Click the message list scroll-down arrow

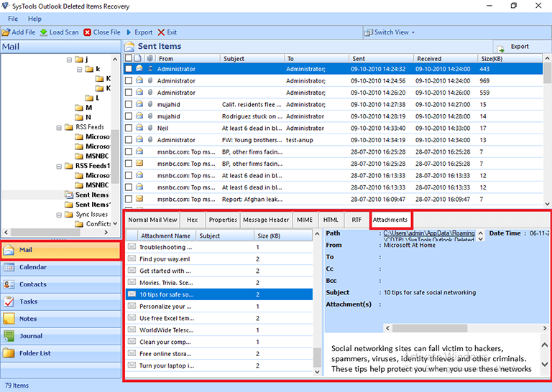tap(547, 203)
